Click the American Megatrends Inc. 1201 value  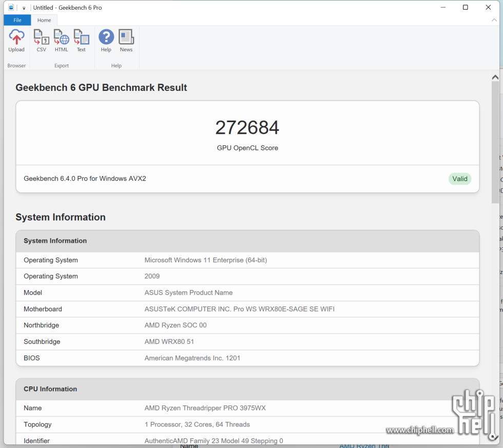(x=192, y=358)
